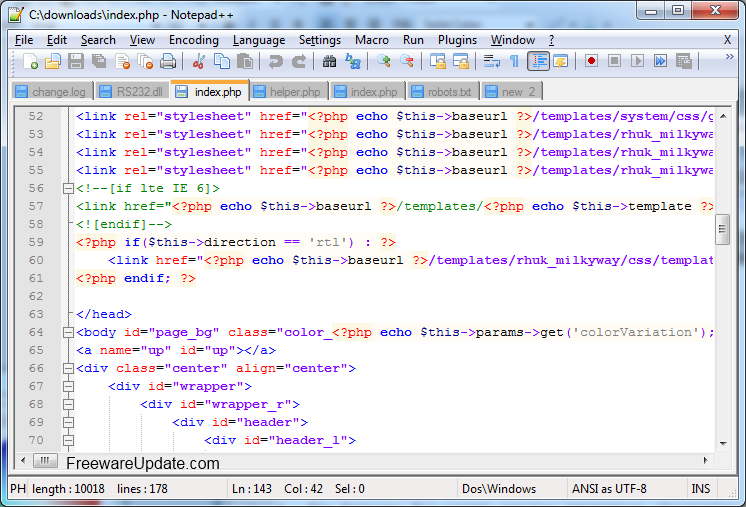Collapse the fold marker on line 56

(x=69, y=189)
